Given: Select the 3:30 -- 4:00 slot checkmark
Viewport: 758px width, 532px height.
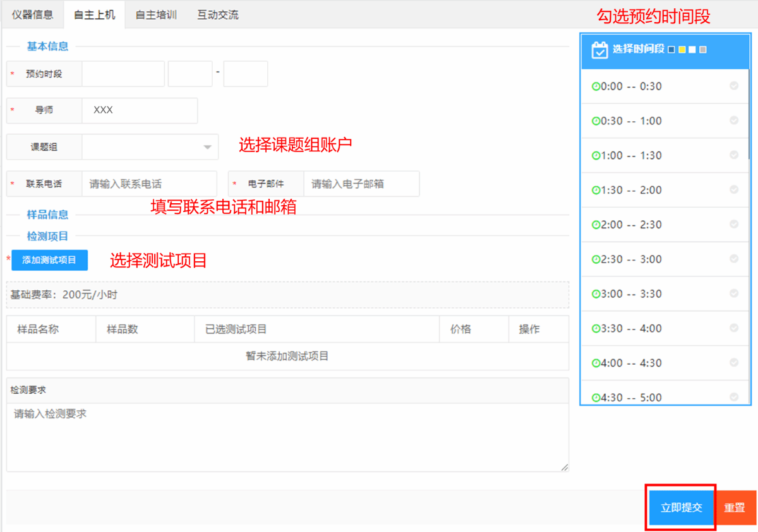Looking at the screenshot, I should pos(733,328).
